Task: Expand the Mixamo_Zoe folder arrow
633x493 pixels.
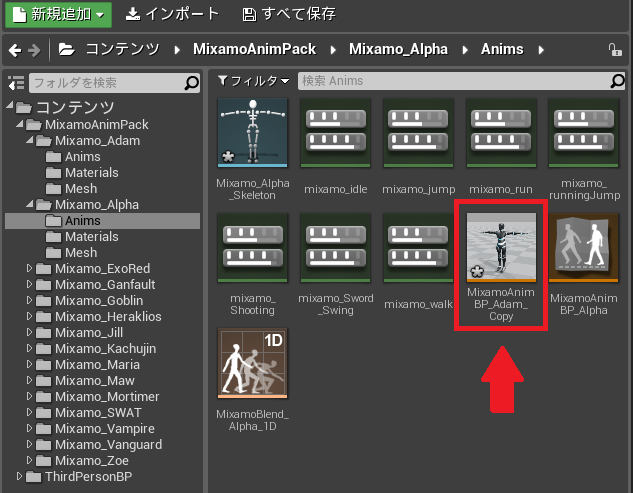Action: coord(29,460)
